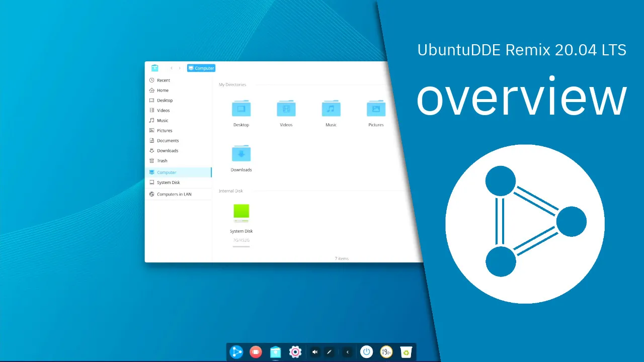Viewport: 644px width, 362px height.
Task: Click the sound volume tray icon
Action: coord(315,352)
